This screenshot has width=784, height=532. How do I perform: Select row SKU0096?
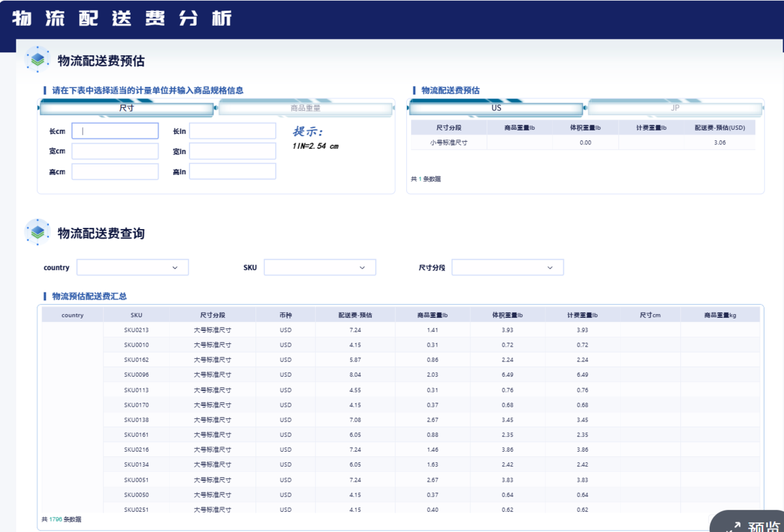[x=431, y=375]
